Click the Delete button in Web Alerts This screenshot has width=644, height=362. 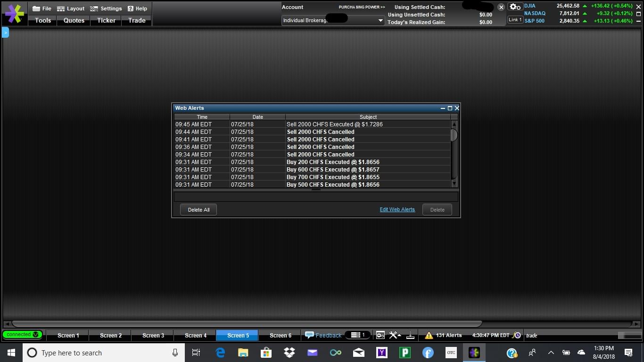pos(437,210)
